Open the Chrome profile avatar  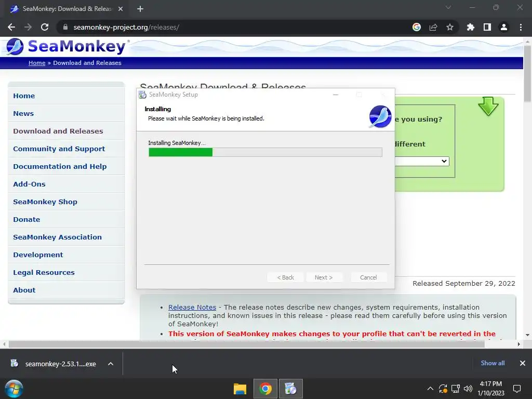point(504,27)
